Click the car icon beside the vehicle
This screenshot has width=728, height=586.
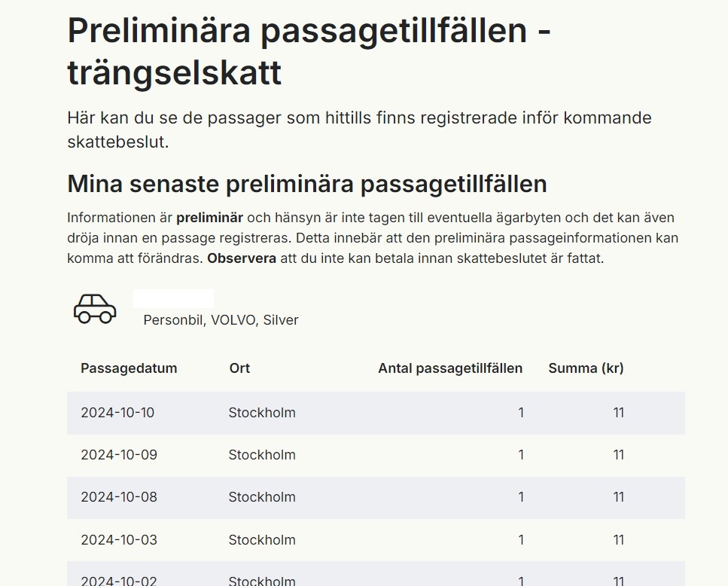point(95,309)
